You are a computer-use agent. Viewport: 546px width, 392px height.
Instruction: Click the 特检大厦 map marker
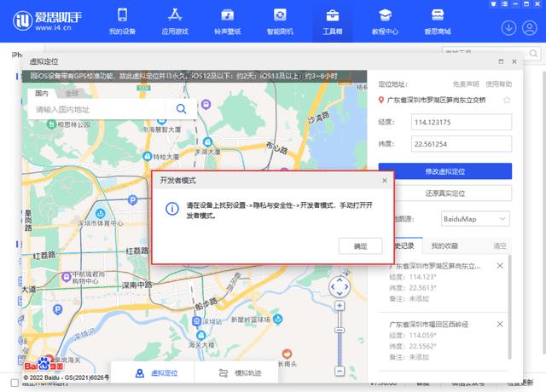pos(148,157)
